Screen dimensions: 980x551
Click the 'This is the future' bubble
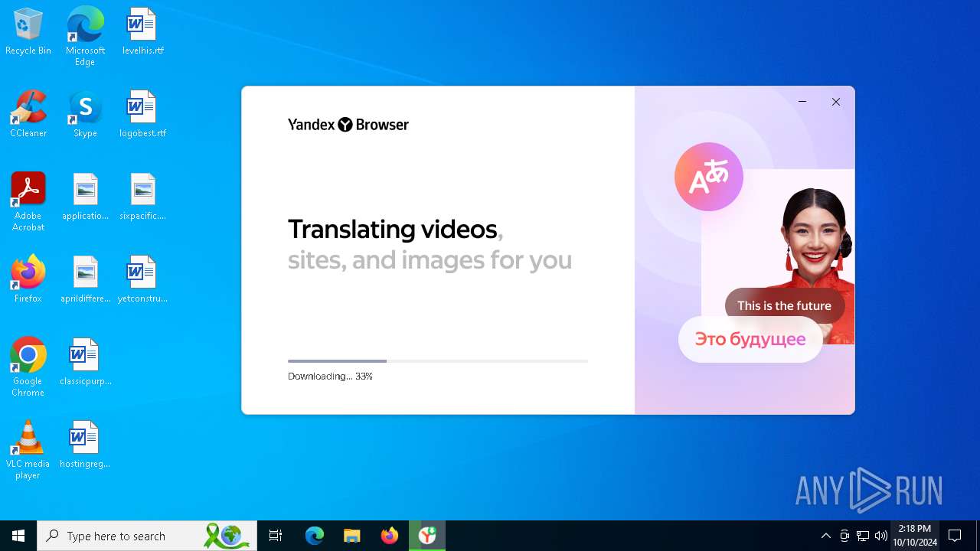pyautogui.click(x=784, y=305)
